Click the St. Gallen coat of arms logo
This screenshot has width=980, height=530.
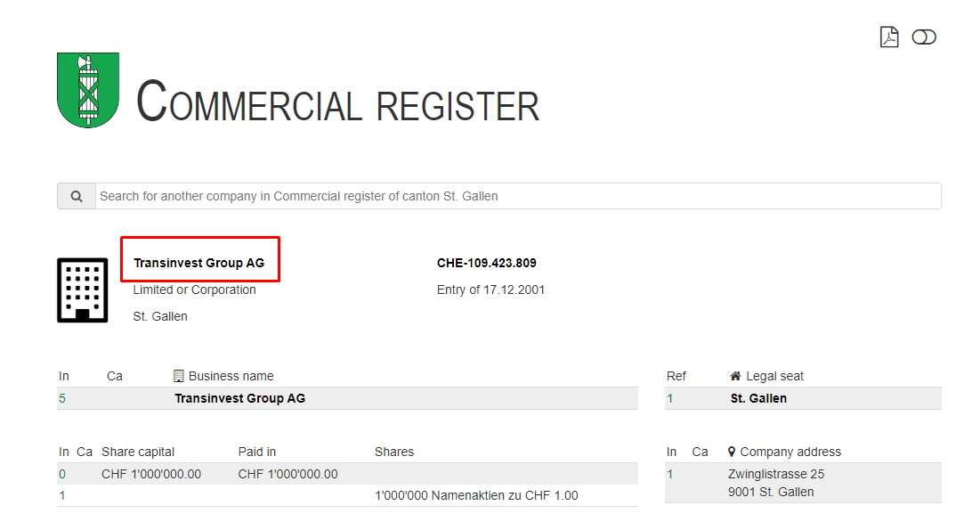pos(88,89)
